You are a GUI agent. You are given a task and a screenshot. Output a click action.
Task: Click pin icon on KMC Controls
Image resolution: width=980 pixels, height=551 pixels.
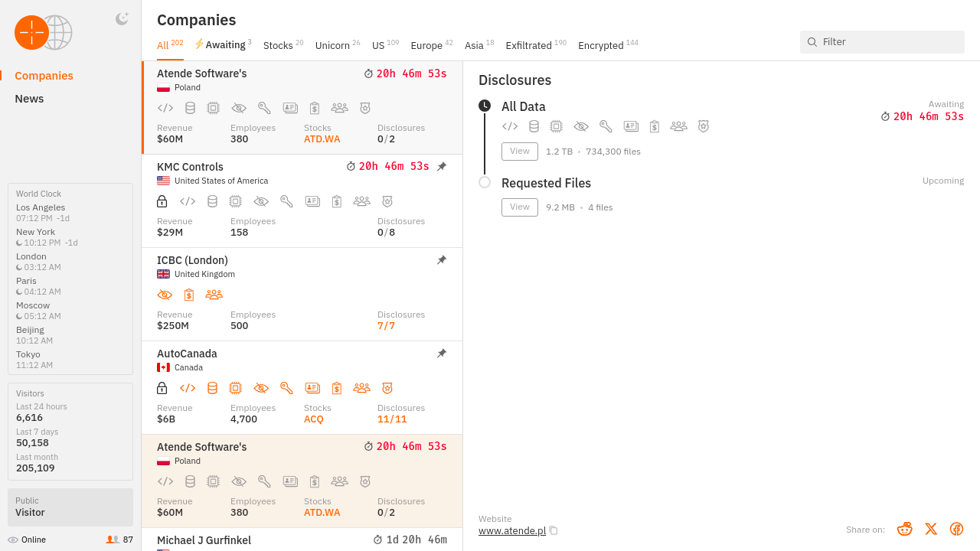tap(442, 167)
